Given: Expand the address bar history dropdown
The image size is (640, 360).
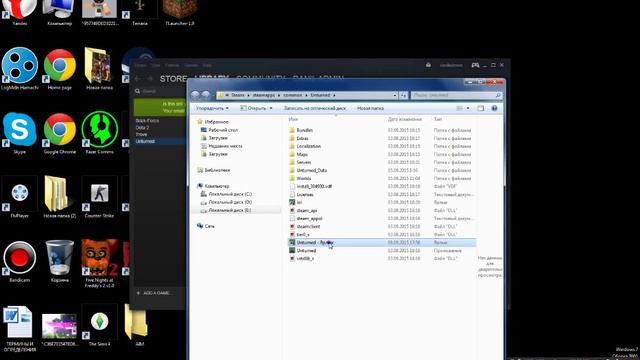Looking at the screenshot, I should (395, 95).
